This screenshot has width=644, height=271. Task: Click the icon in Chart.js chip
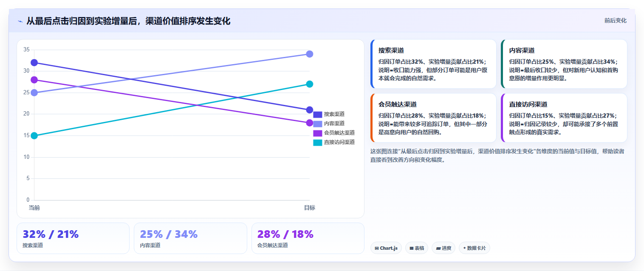click(377, 248)
